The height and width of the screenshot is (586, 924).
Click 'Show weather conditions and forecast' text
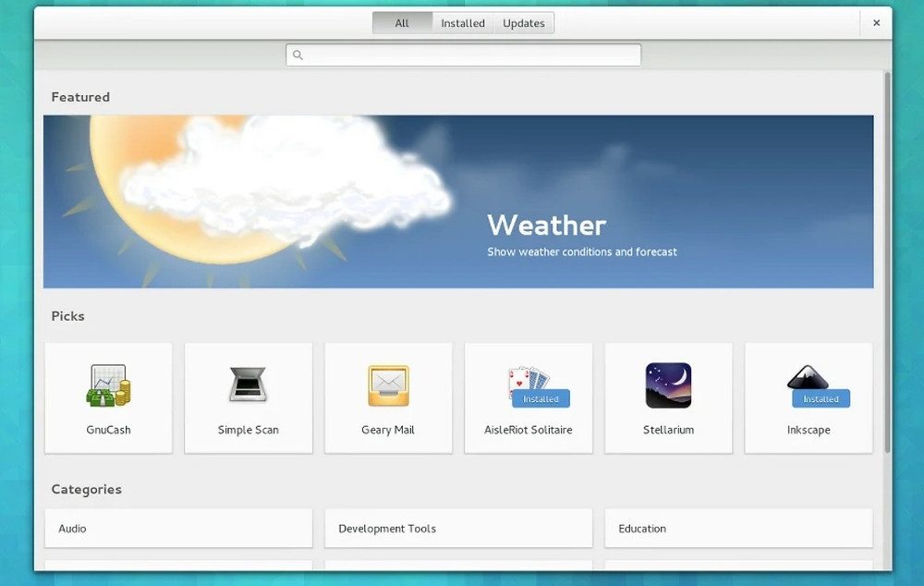pos(582,251)
